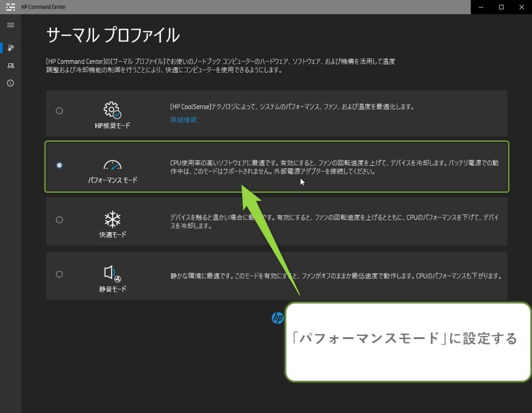Click the パフォーマンスモード speedometer icon
The height and width of the screenshot is (413, 532).
tap(112, 165)
